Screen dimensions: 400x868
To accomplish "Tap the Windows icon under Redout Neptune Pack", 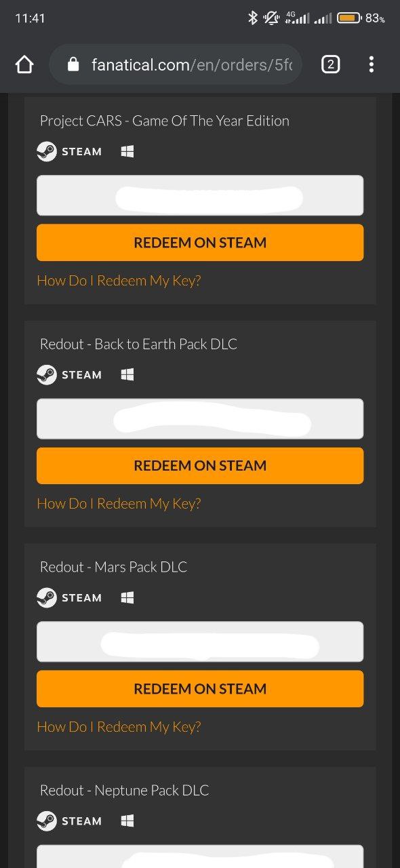I will pyautogui.click(x=127, y=821).
